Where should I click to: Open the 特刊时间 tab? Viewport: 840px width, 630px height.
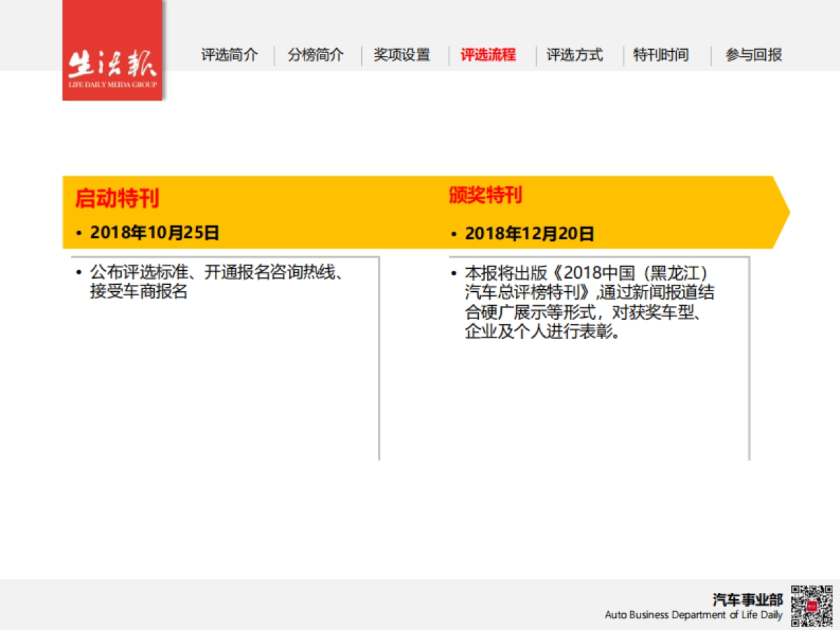(x=661, y=55)
